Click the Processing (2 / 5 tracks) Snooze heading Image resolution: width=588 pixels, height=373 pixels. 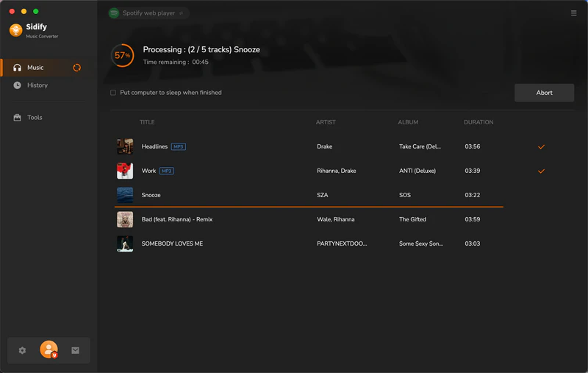[201, 49]
